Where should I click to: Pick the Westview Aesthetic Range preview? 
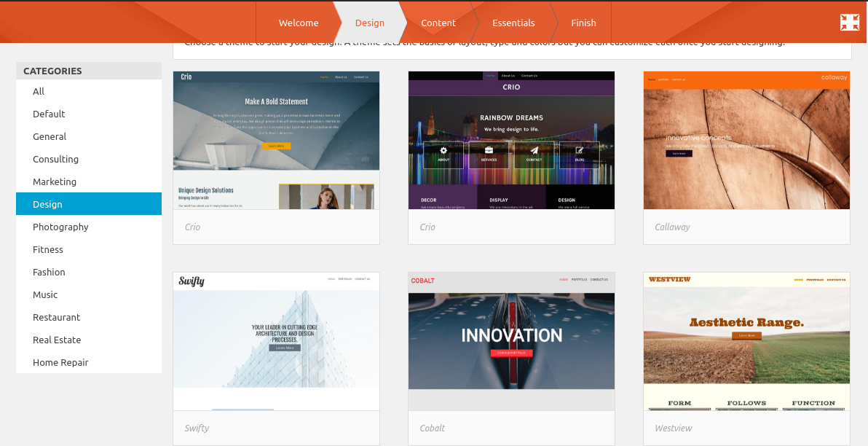(746, 341)
